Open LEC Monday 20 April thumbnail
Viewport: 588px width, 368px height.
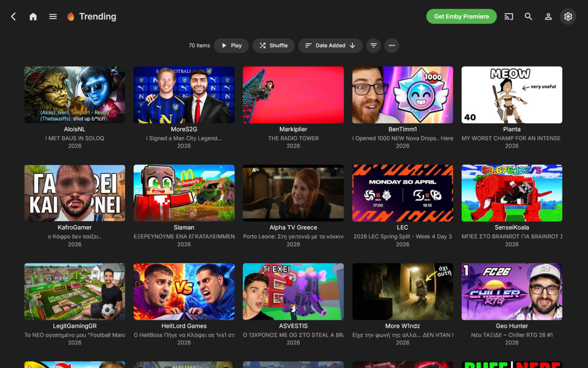click(403, 193)
